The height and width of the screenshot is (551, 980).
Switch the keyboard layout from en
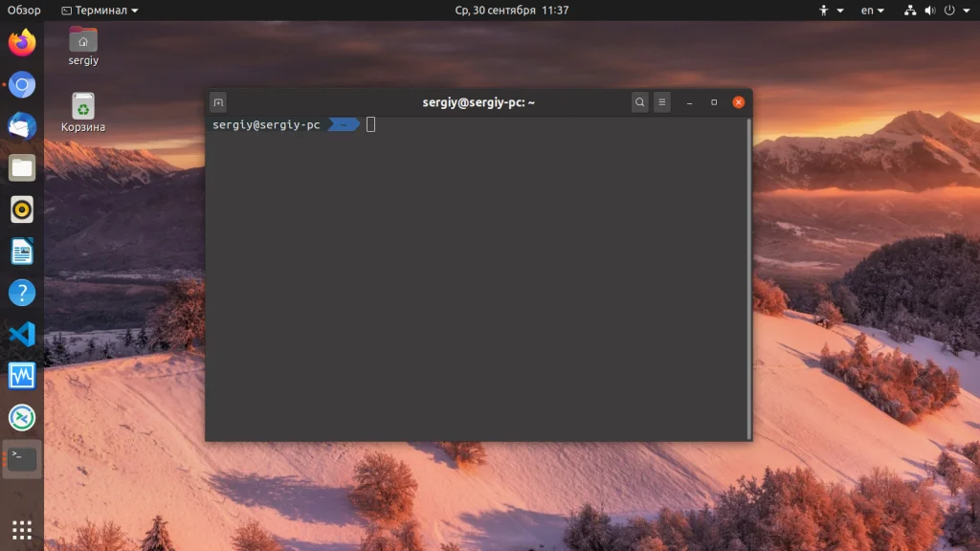[872, 10]
